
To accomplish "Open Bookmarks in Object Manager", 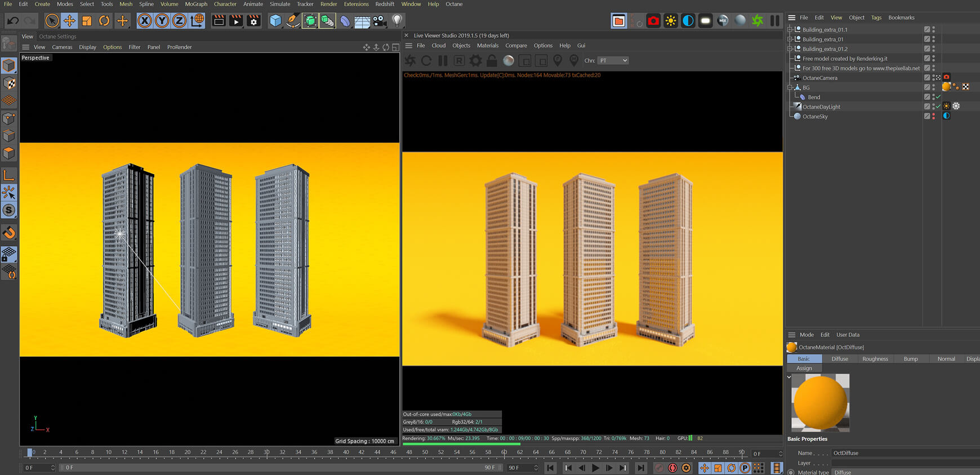I will [x=901, y=17].
